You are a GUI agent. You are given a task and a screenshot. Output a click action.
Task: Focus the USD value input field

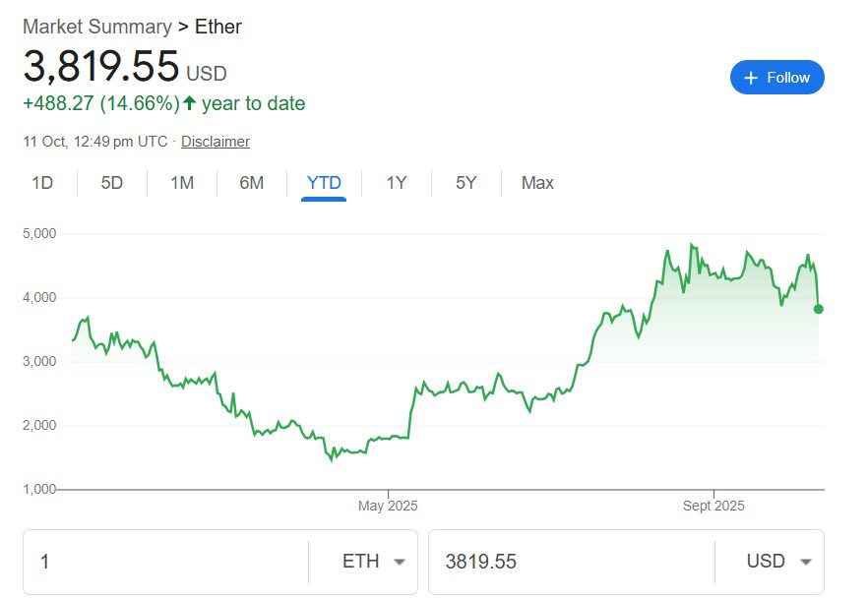coord(571,562)
